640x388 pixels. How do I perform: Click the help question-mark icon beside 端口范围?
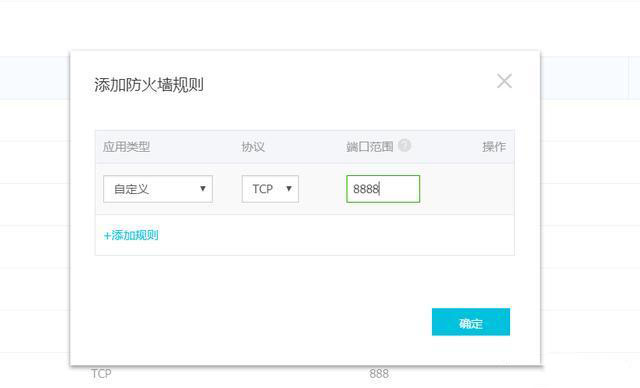click(404, 145)
